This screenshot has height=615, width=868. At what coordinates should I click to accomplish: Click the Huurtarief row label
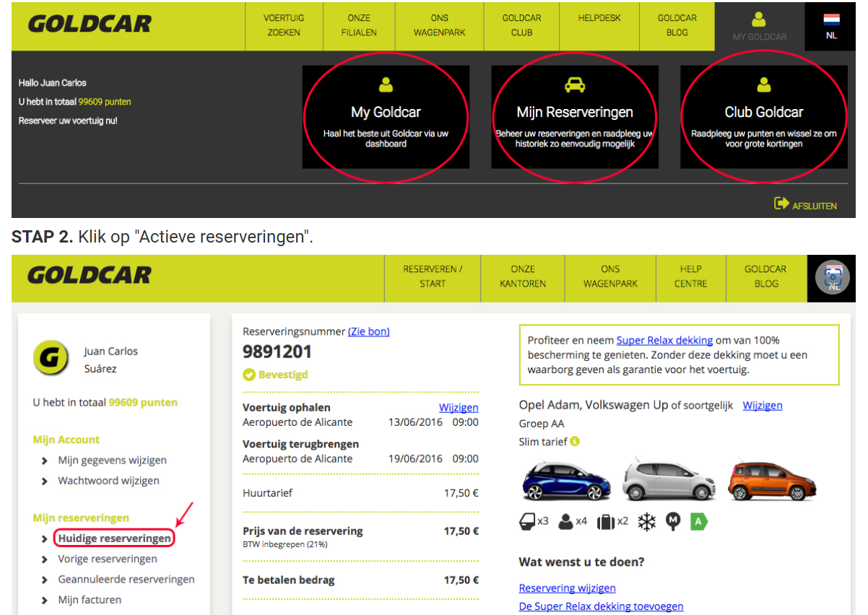(x=268, y=494)
